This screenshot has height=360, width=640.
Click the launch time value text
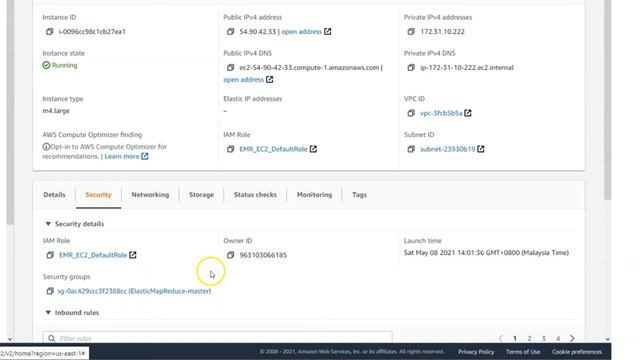(486, 253)
